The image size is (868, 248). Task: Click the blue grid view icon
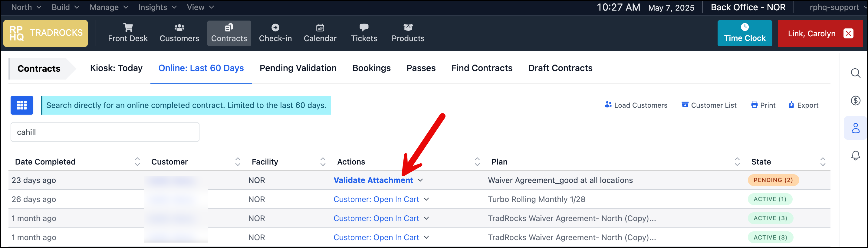[x=22, y=105]
